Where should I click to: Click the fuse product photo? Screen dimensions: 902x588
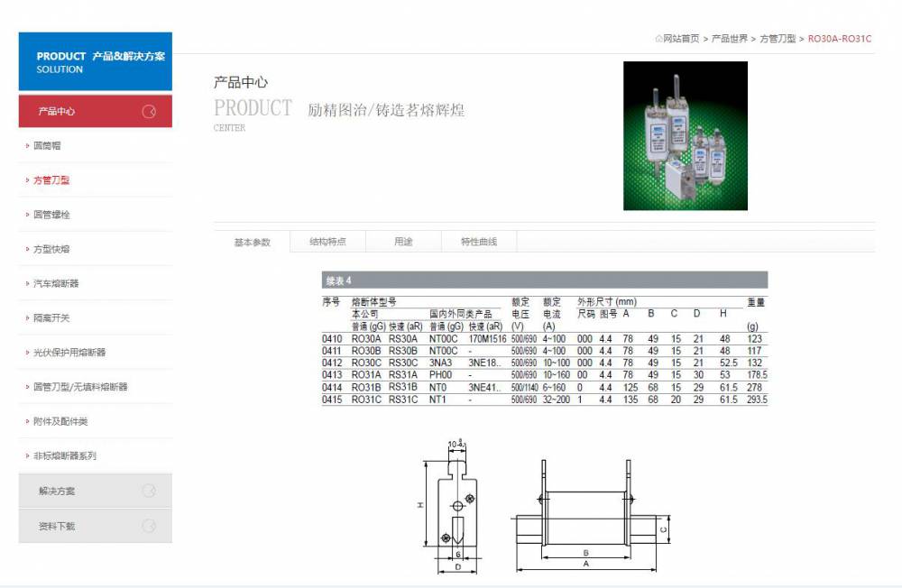click(x=685, y=135)
